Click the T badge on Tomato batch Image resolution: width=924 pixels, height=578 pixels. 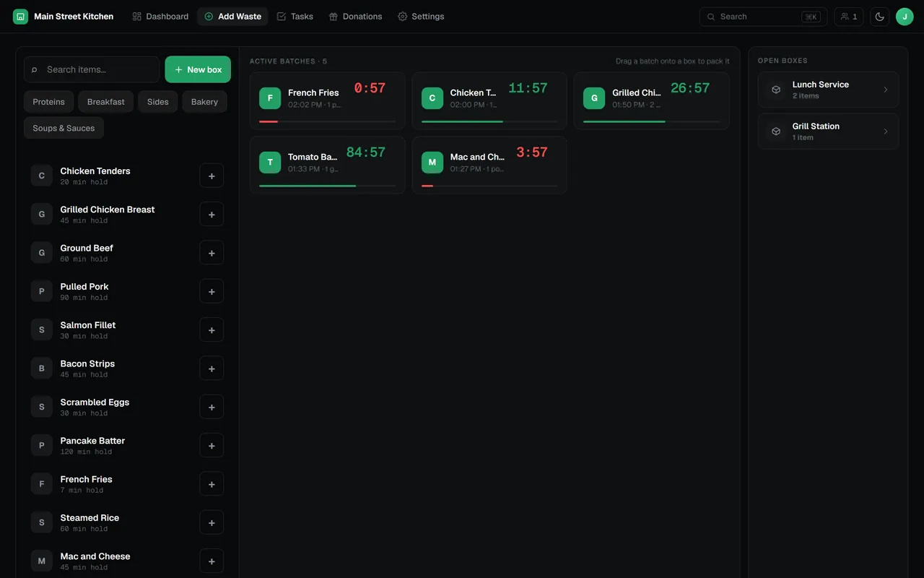pyautogui.click(x=270, y=163)
